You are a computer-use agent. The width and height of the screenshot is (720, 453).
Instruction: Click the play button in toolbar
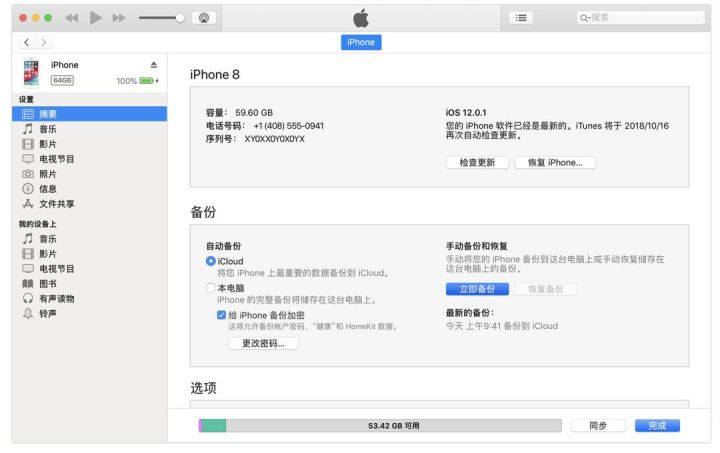pos(96,18)
